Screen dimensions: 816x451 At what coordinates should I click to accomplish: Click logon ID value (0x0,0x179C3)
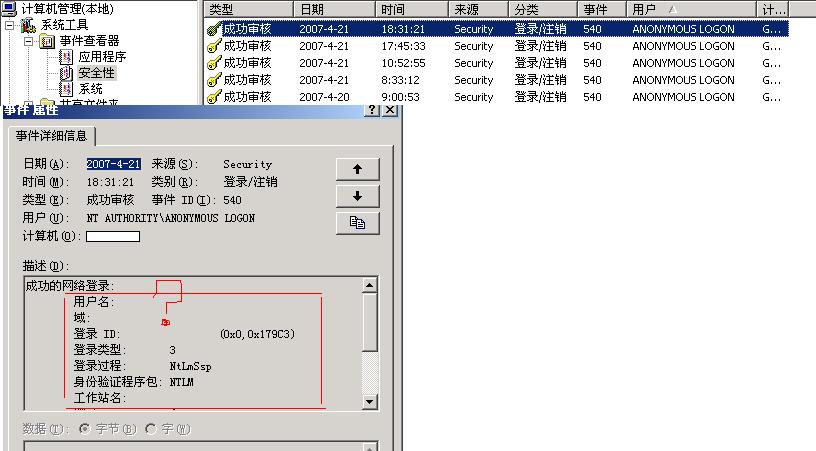[258, 334]
